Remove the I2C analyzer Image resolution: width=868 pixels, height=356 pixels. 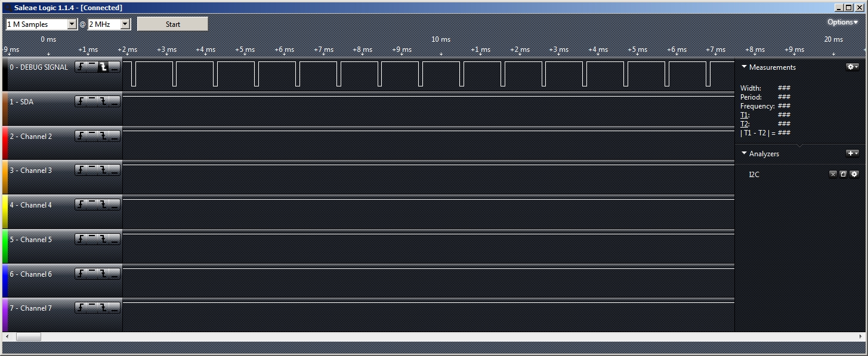click(833, 174)
